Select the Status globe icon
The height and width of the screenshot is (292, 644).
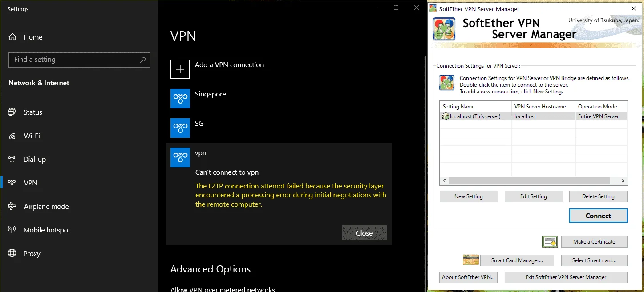(x=12, y=112)
